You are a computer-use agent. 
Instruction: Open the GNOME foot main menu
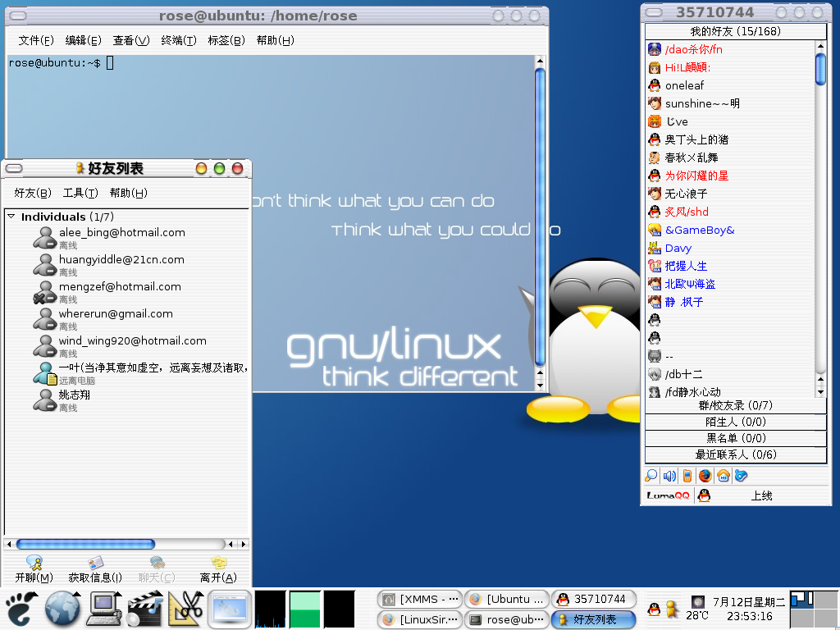pyautogui.click(x=21, y=609)
